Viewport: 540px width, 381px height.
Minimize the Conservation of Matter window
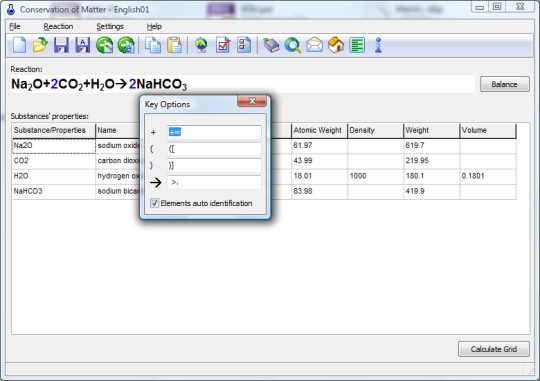point(480,7)
